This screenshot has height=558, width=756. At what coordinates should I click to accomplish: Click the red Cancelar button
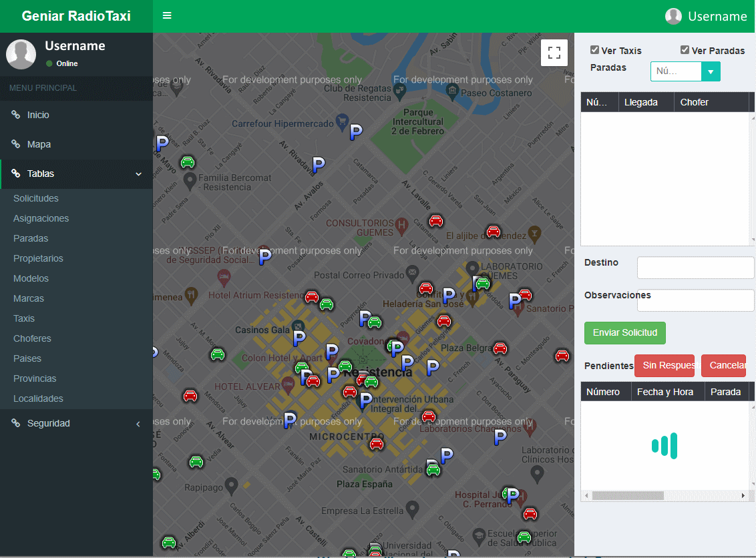724,365
